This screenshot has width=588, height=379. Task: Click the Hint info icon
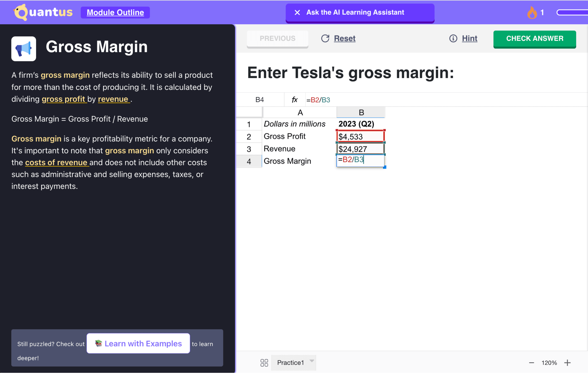pos(453,38)
